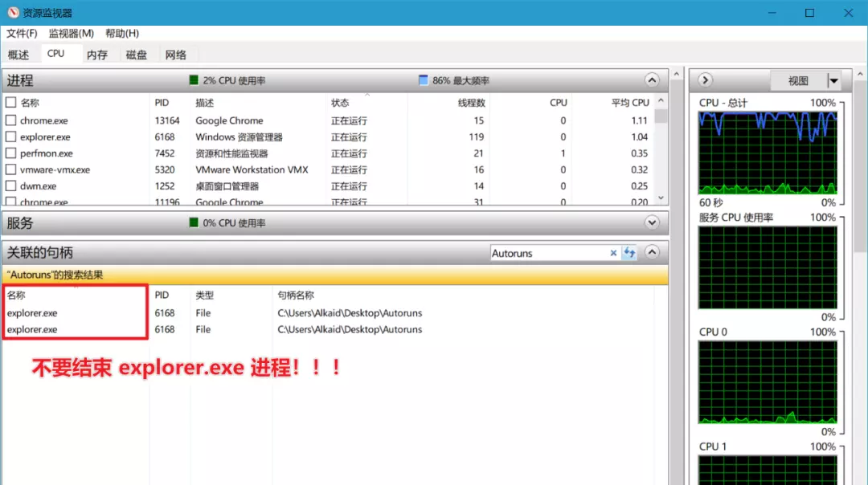Click the Windows 资源管理器 description
The image size is (868, 485).
coord(240,137)
